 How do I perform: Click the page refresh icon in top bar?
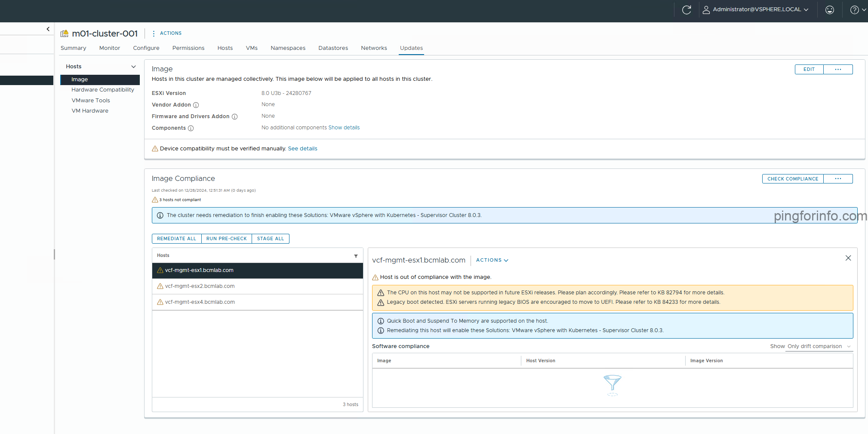point(686,9)
